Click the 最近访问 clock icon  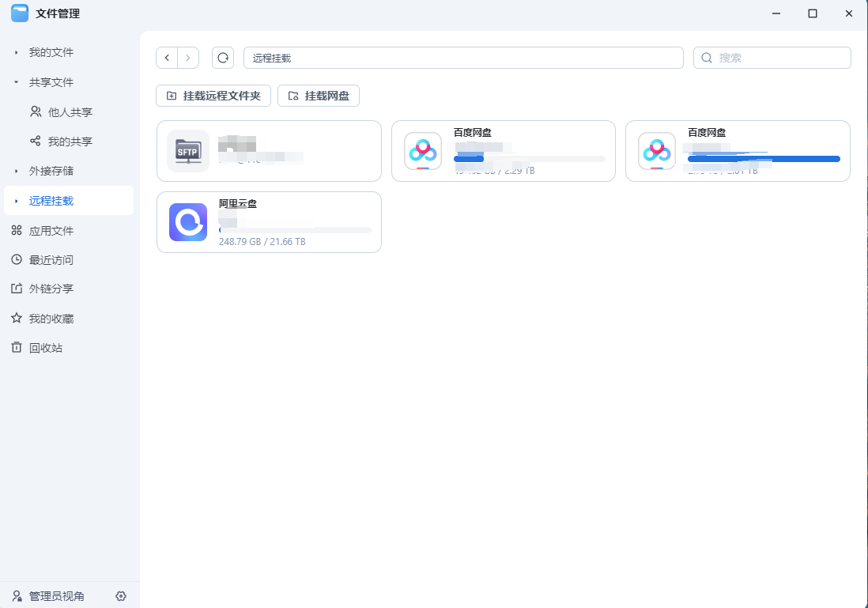coord(17,259)
